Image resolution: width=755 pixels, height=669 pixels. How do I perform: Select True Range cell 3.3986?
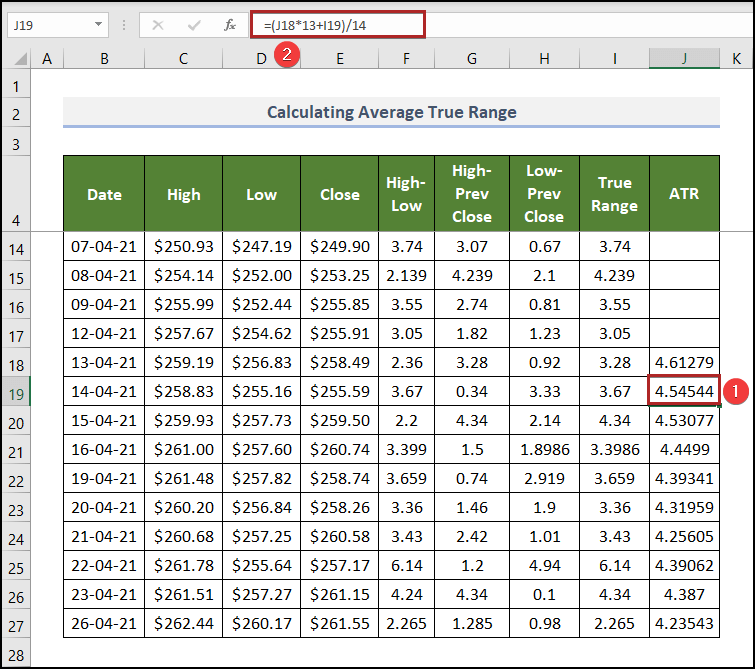click(614, 449)
